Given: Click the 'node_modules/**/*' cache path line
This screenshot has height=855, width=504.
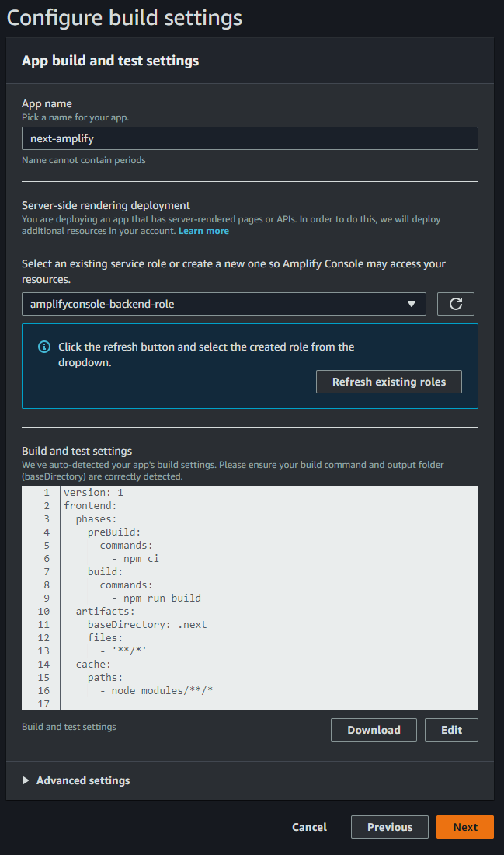Looking at the screenshot, I should [156, 690].
